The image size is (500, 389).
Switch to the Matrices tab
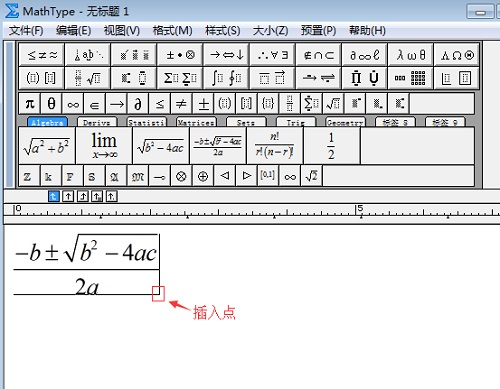[196, 122]
